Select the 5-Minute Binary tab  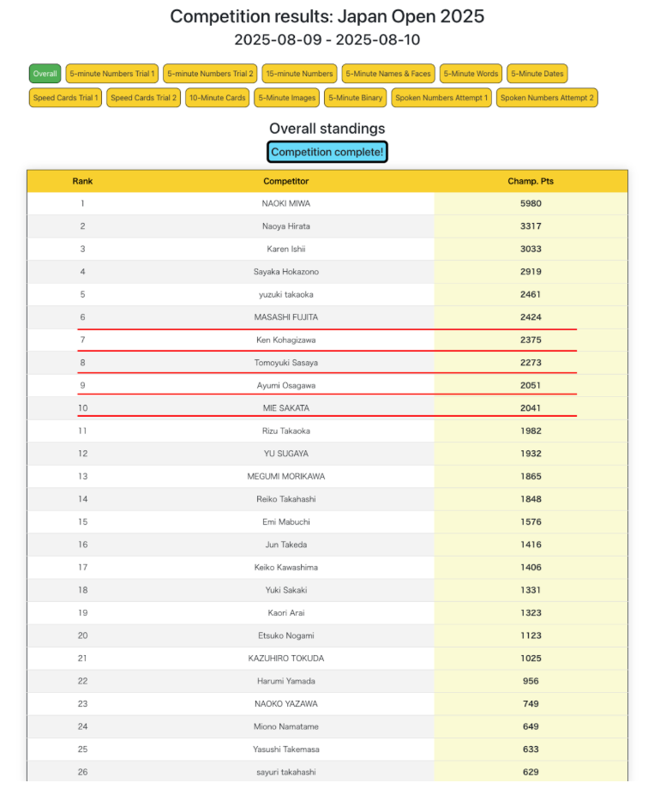[355, 98]
